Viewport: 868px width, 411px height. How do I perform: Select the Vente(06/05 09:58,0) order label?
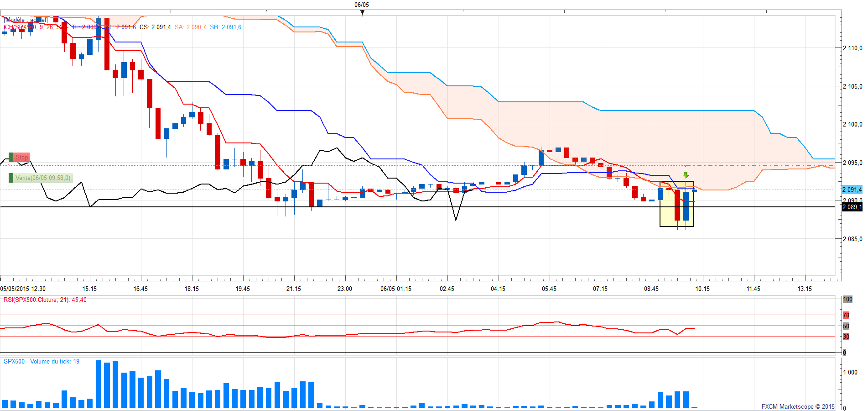pos(43,178)
